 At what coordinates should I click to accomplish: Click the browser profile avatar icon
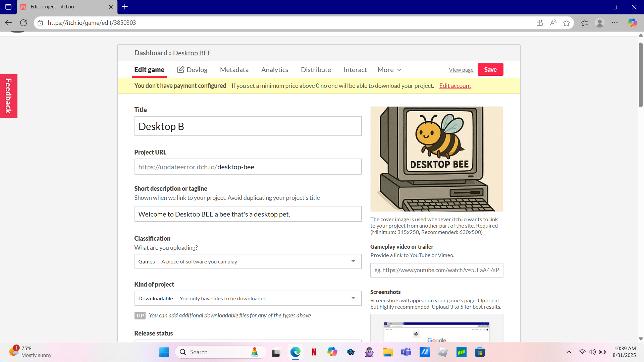[x=599, y=23]
